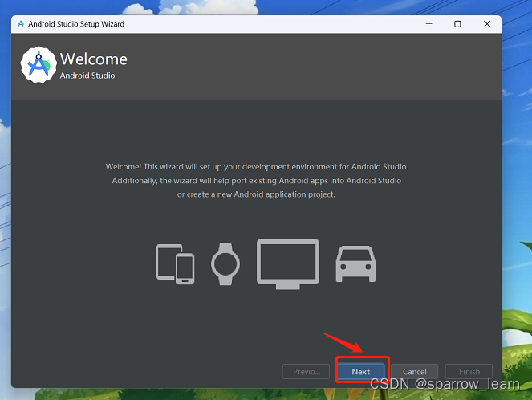Minimize the Setup Wizard window
The height and width of the screenshot is (400, 532).
click(428, 24)
